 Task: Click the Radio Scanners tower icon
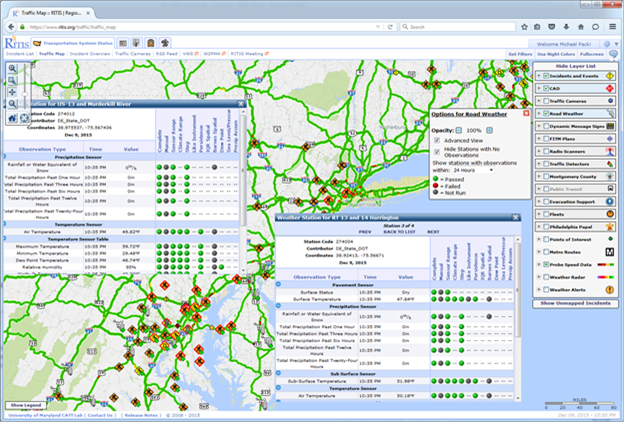coord(610,151)
